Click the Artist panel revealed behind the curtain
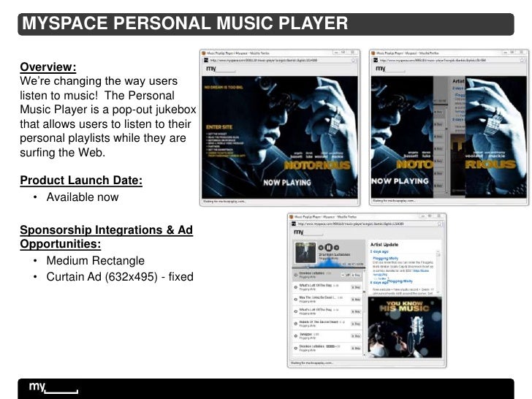The width and height of the screenshot is (532, 399). coord(458,105)
